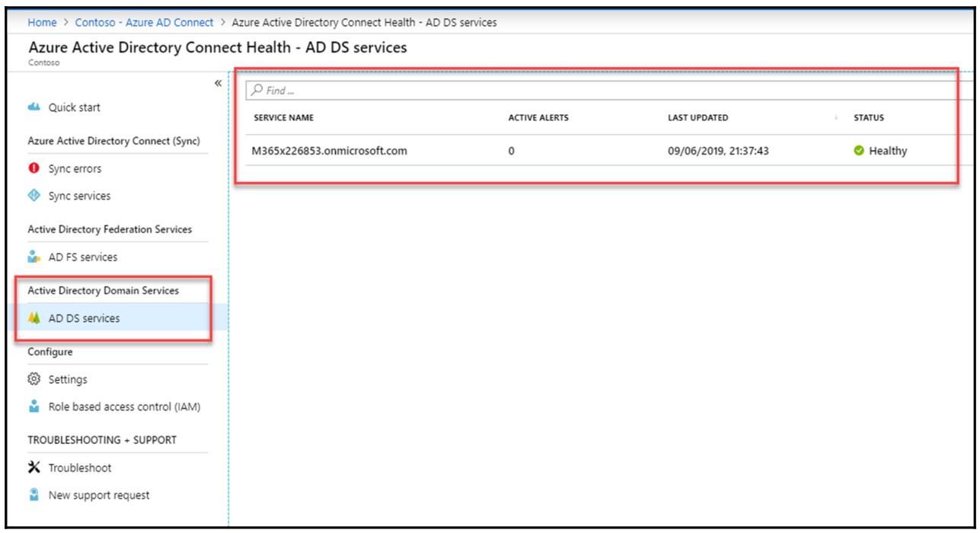Click the Sync services diamond icon
The image size is (980, 533).
coord(33,196)
